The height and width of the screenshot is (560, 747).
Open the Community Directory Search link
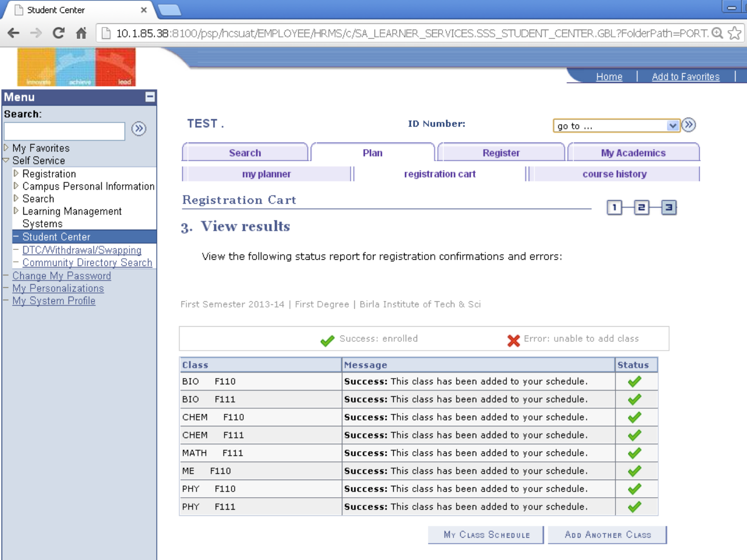(x=87, y=263)
